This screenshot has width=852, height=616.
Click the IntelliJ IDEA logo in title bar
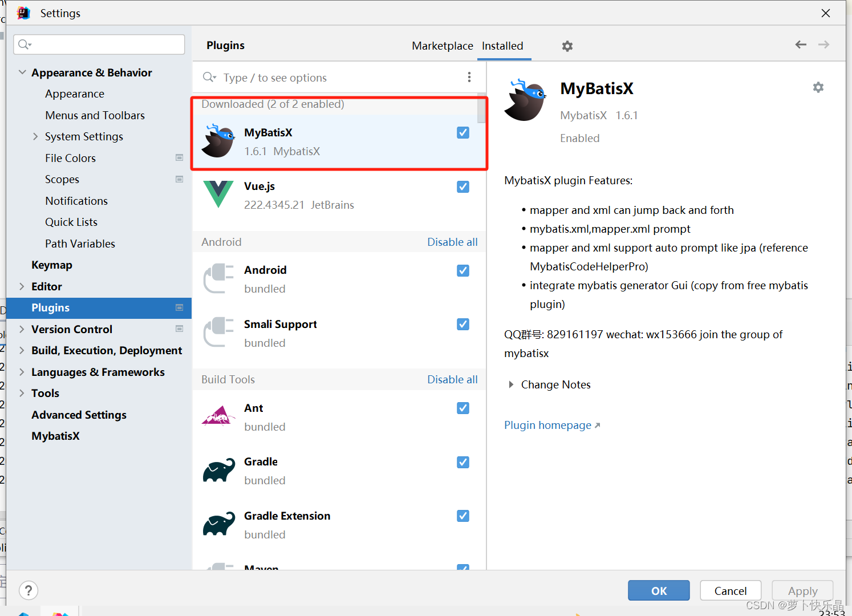[23, 13]
